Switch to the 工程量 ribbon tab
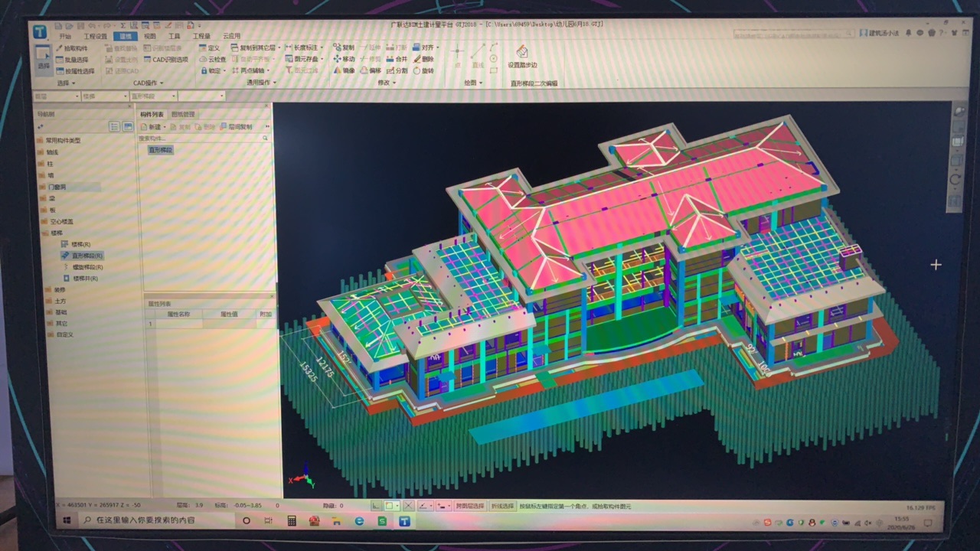Screen dimensions: 980x551 201,36
